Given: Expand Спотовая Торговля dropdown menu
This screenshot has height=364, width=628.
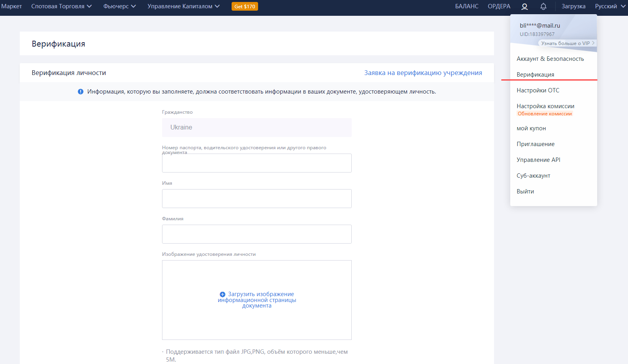Looking at the screenshot, I should click(61, 6).
